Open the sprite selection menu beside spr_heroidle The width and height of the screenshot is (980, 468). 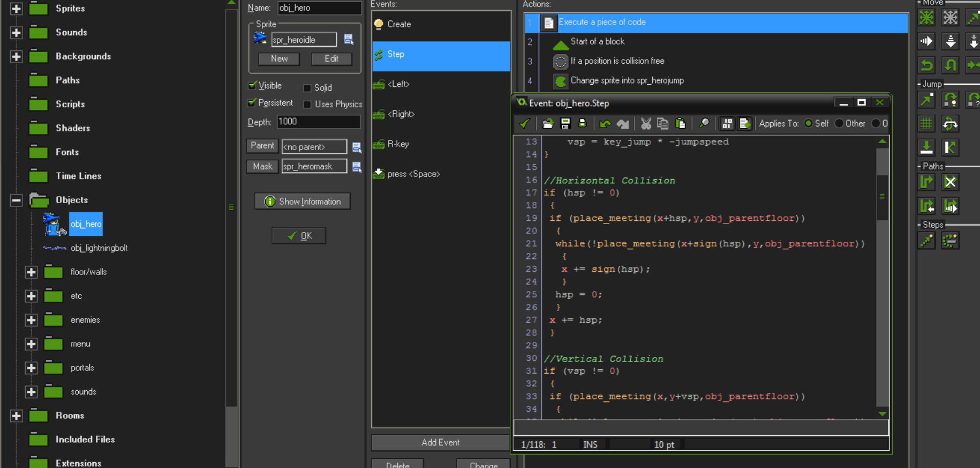coord(349,40)
